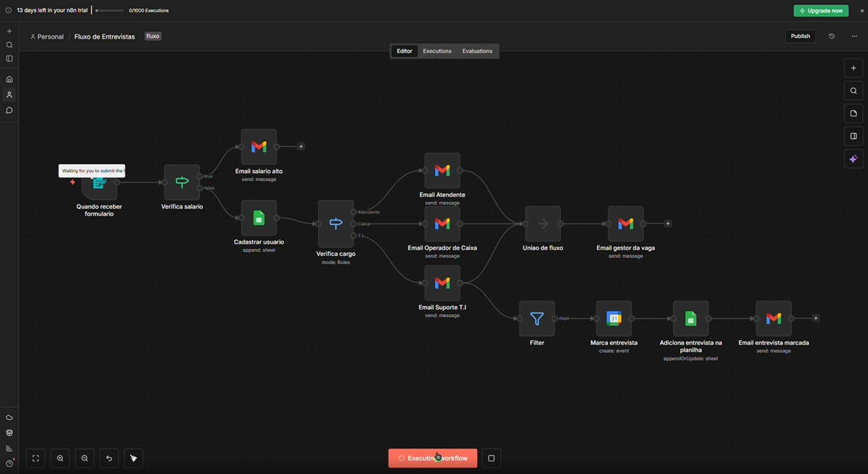This screenshot has height=474, width=868.
Task: Click the Publish button
Action: tap(800, 36)
